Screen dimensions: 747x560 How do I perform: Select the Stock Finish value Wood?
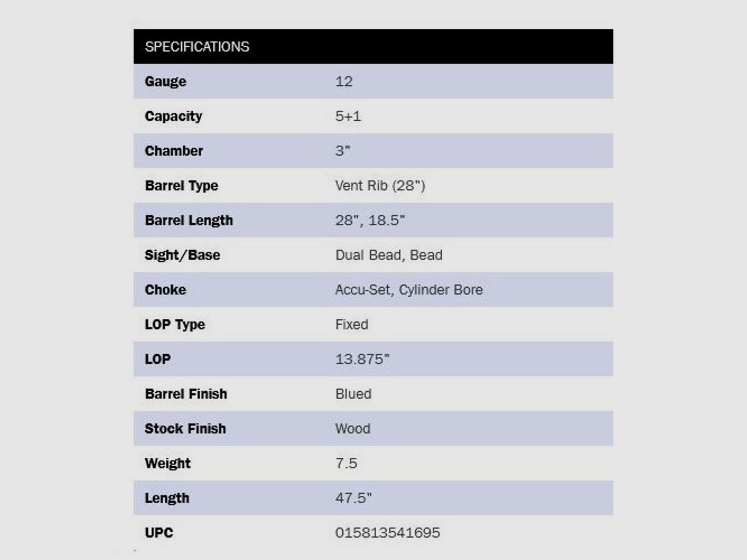tap(352, 428)
